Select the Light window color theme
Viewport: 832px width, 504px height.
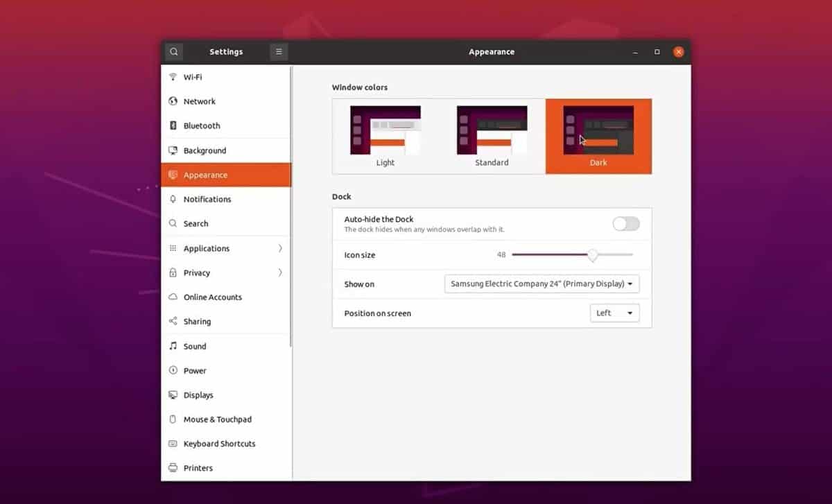tap(385, 136)
